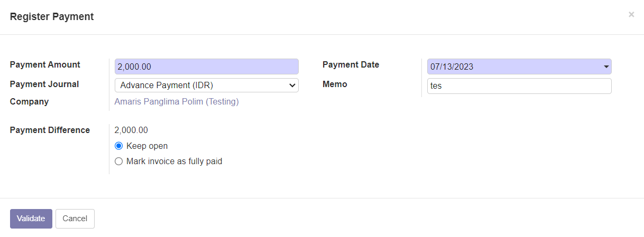
Task: Click the Payment Journal label
Action: click(44, 84)
